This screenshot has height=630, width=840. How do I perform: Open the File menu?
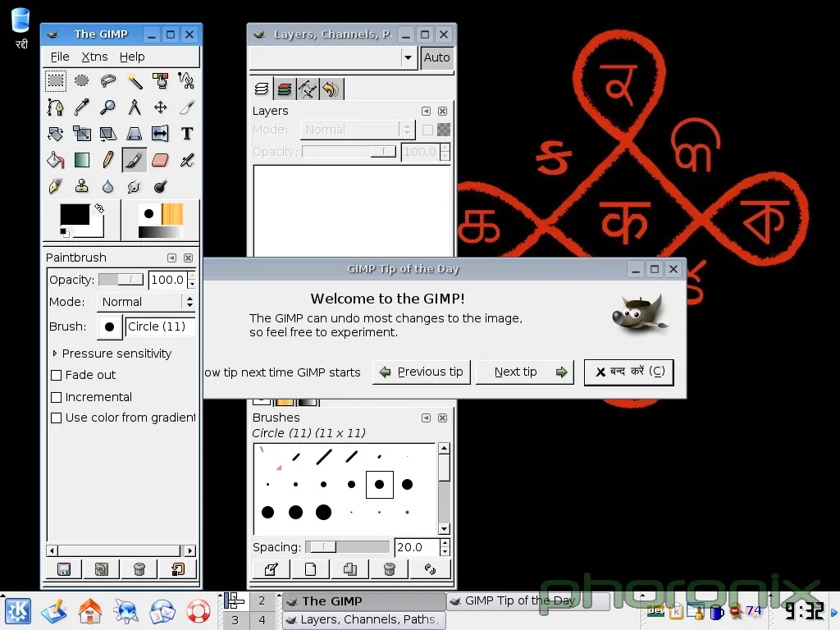pyautogui.click(x=60, y=57)
